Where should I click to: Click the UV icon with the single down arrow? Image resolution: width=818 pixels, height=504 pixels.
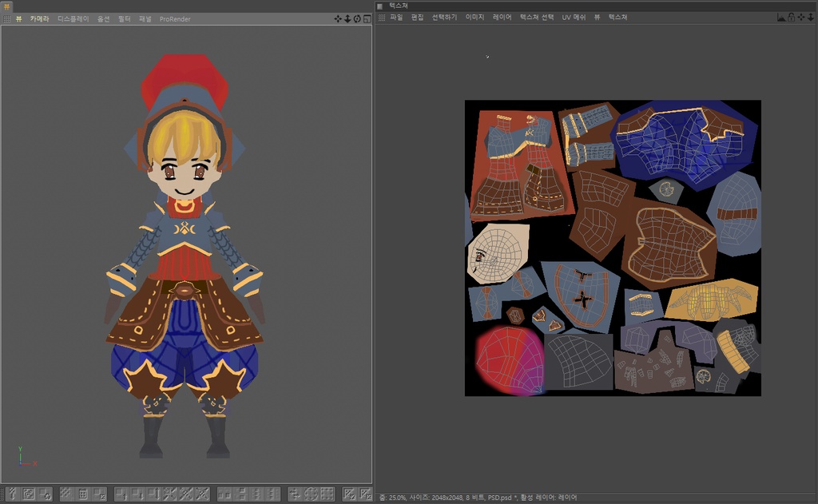pyautogui.click(x=137, y=494)
